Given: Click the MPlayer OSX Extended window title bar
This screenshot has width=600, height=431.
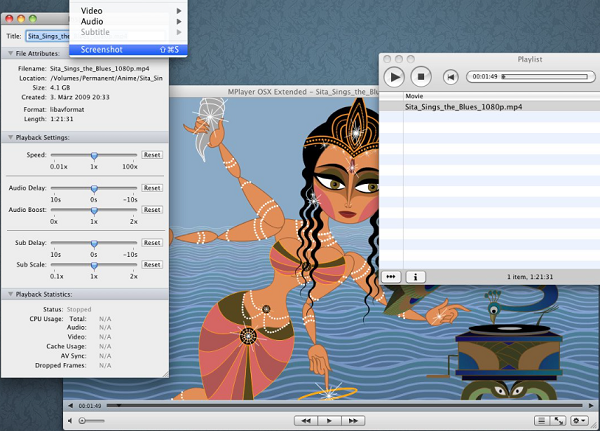Looking at the screenshot, I should [x=274, y=91].
